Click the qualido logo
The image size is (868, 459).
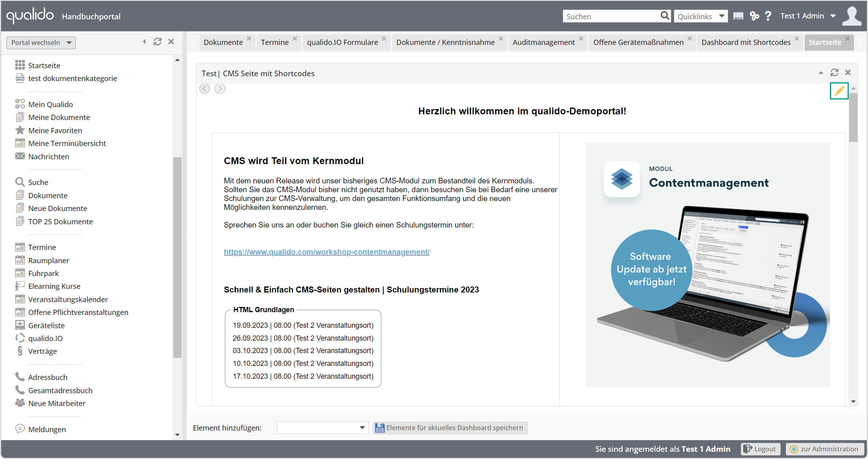point(30,16)
